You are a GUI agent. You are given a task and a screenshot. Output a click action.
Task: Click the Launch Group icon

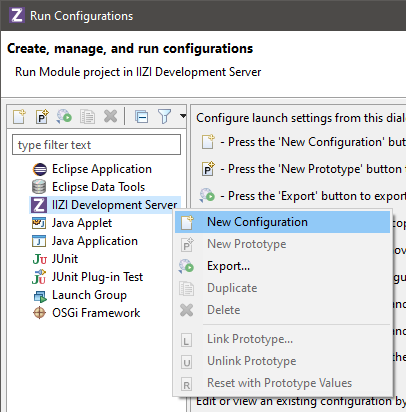[40, 296]
